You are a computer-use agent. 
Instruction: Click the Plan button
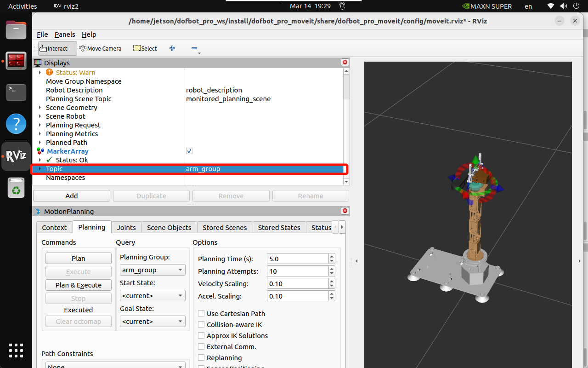[x=79, y=259]
